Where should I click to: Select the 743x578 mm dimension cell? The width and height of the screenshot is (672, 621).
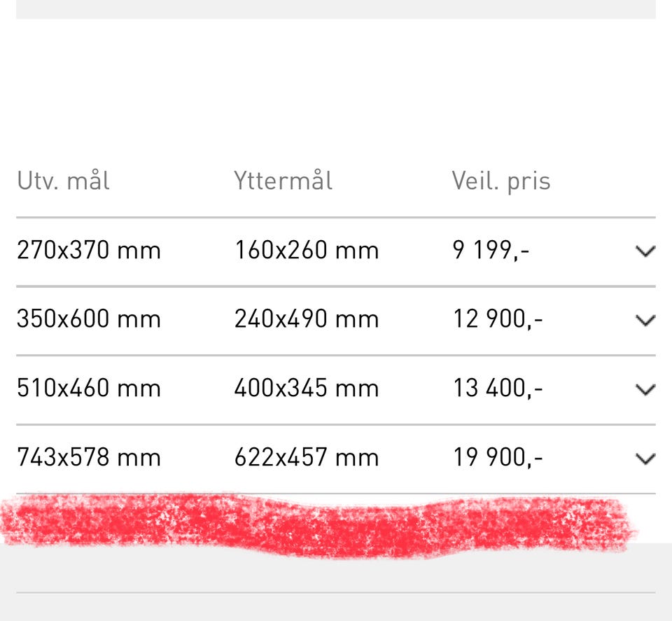(x=89, y=458)
